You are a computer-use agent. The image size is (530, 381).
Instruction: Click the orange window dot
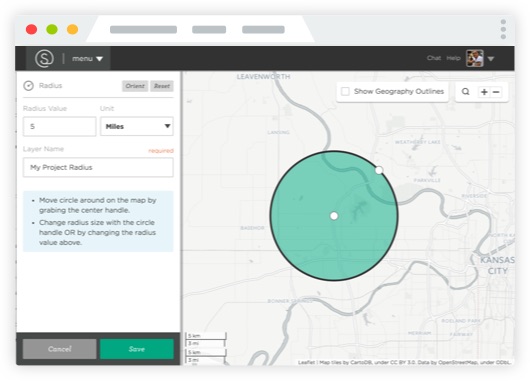[x=72, y=29]
